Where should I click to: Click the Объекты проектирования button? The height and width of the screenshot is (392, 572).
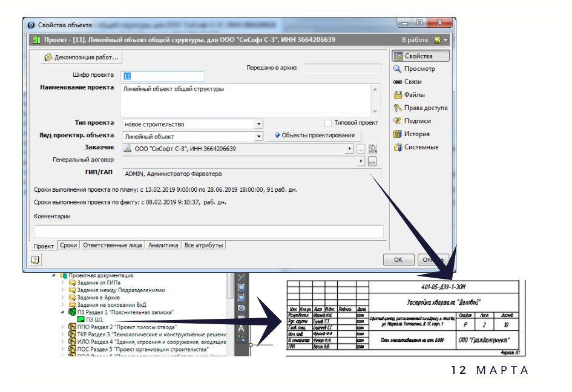click(314, 136)
